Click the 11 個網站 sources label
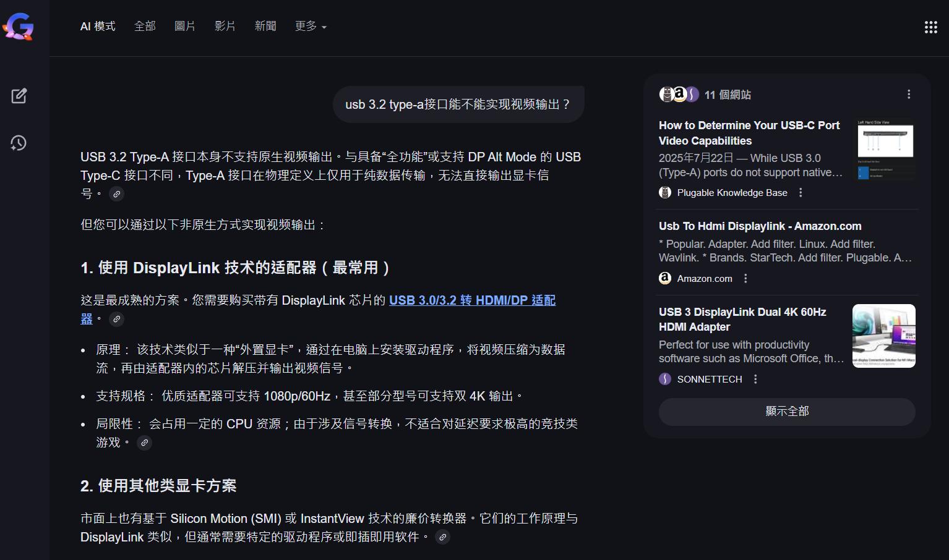 click(728, 95)
